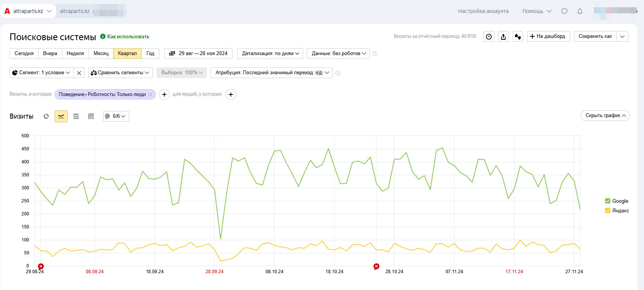Click 'Как использовать' help link
The image size is (644, 290).
128,36
